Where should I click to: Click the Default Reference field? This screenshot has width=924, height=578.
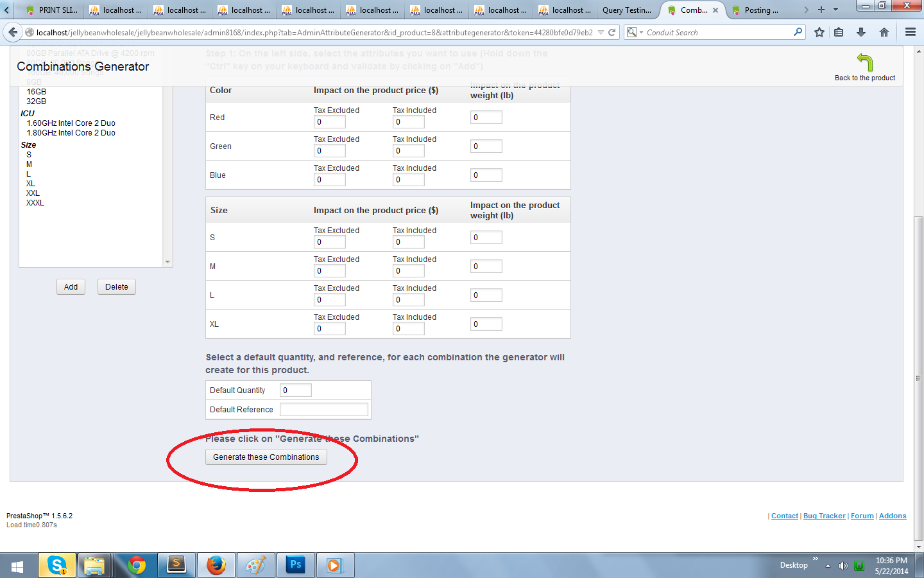click(324, 410)
